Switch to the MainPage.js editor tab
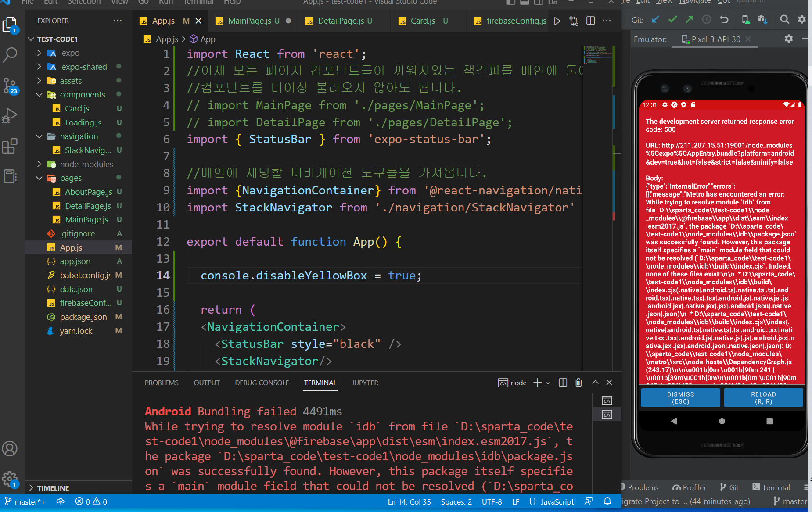 (253, 21)
